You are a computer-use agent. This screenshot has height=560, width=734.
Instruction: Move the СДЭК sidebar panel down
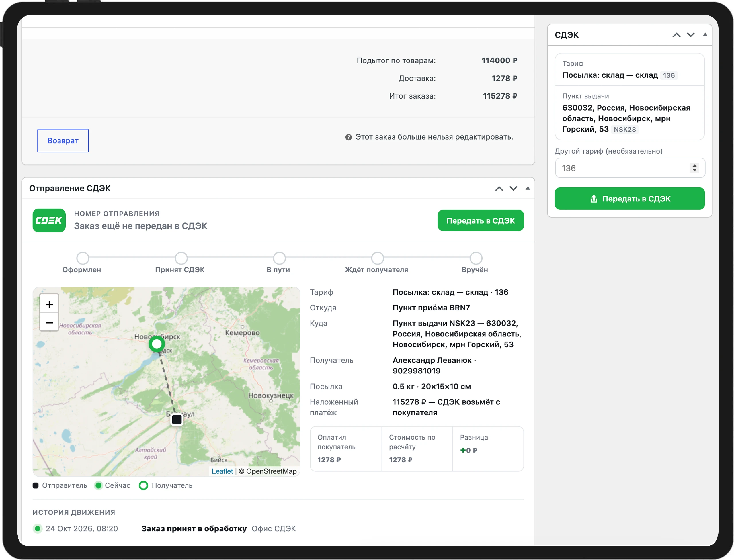pos(691,35)
